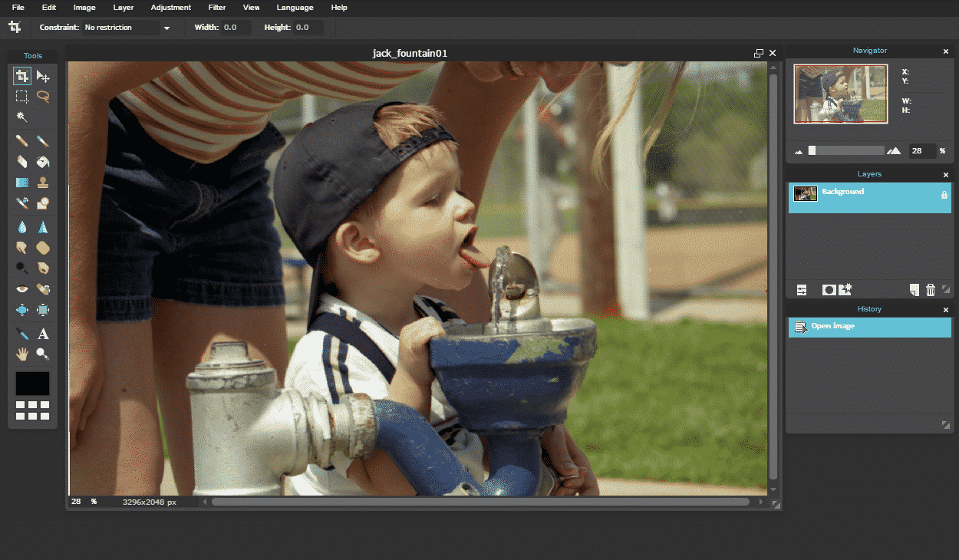Add a layer mask

coord(829,290)
